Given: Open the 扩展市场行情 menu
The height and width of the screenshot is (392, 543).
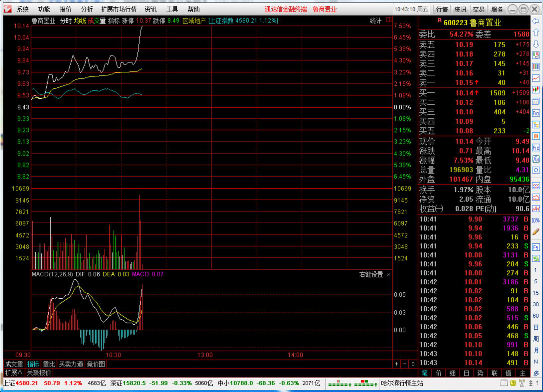Looking at the screenshot, I should [119, 9].
